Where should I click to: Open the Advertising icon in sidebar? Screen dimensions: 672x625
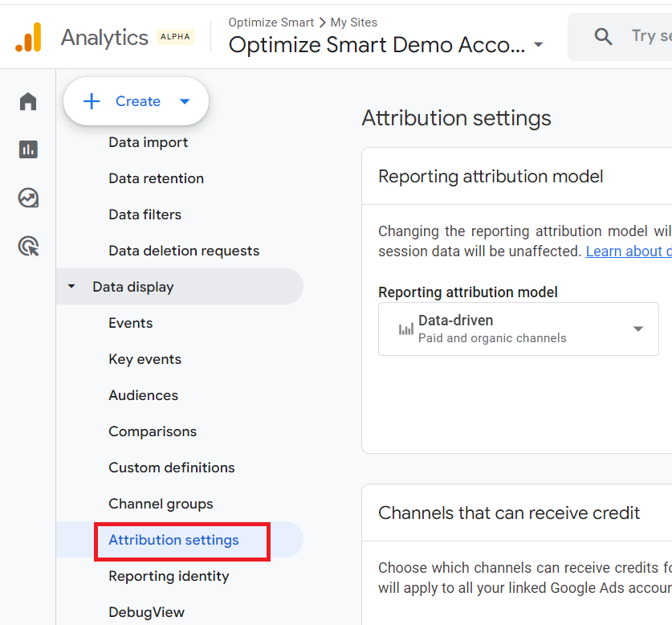tap(28, 247)
